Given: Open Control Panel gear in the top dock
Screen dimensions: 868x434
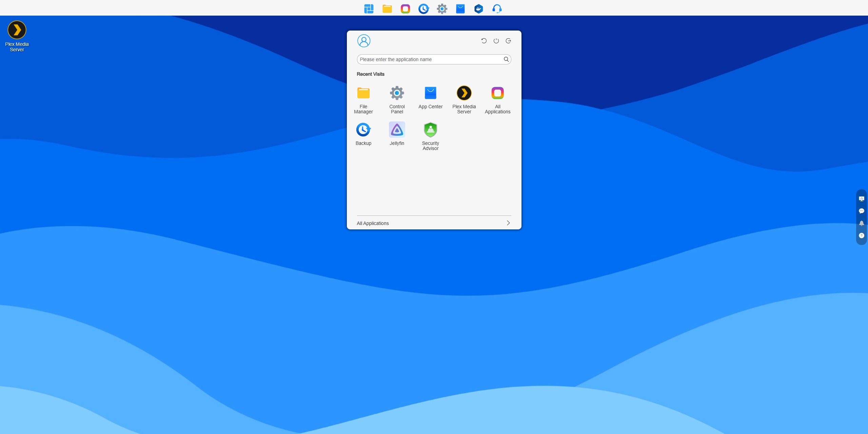Looking at the screenshot, I should (442, 8).
